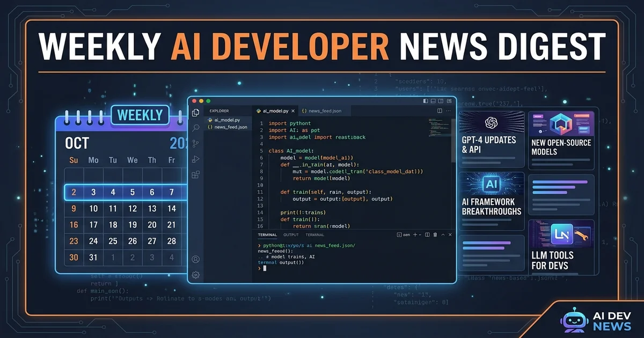Select October 31 on the calendar
The image size is (644, 338).
click(x=93, y=257)
